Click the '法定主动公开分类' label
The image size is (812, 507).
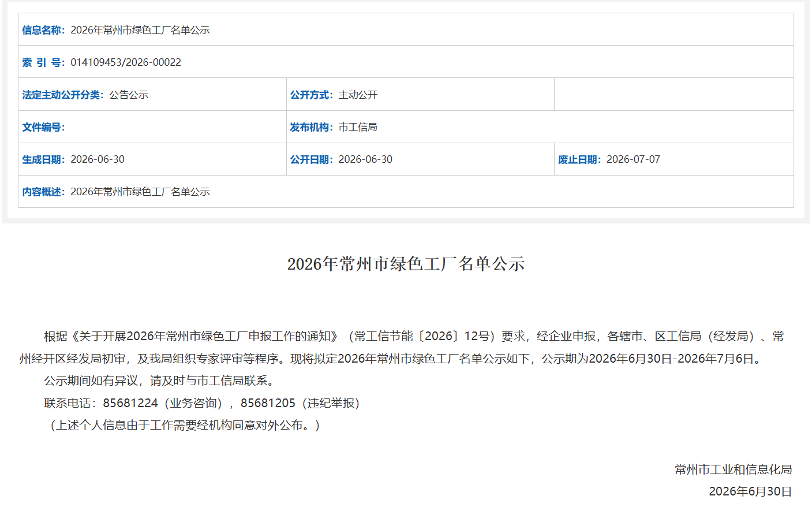click(62, 95)
